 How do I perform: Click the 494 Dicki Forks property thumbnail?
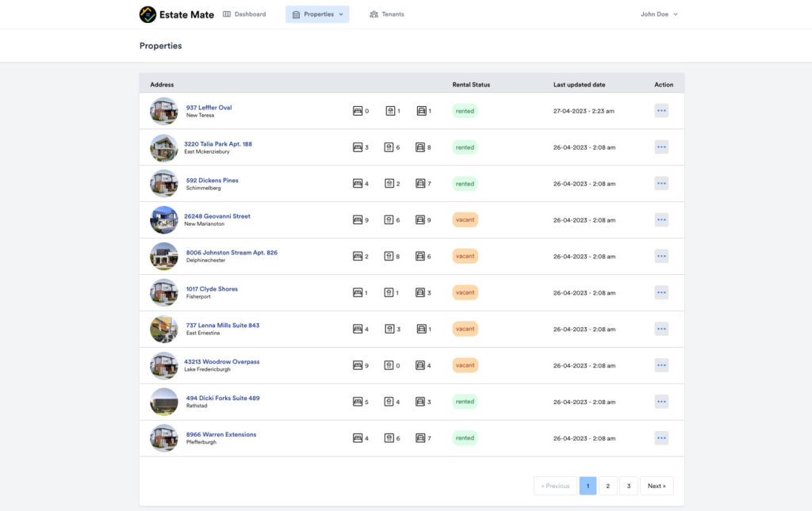164,402
